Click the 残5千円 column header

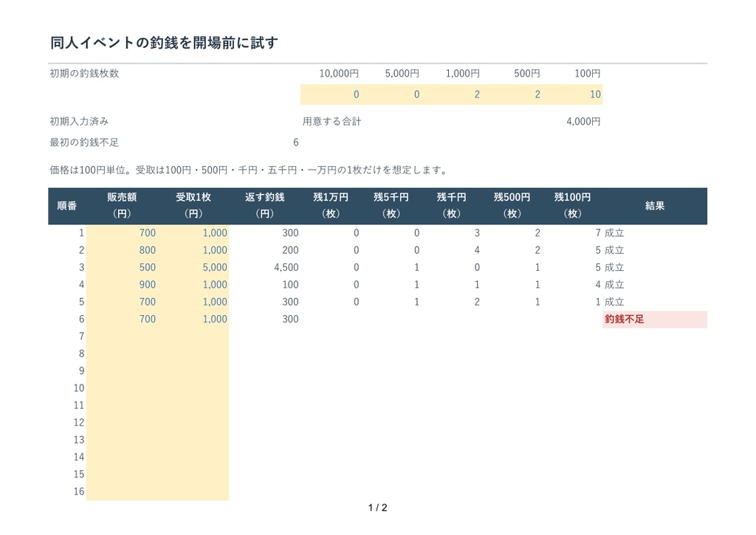[x=391, y=205]
